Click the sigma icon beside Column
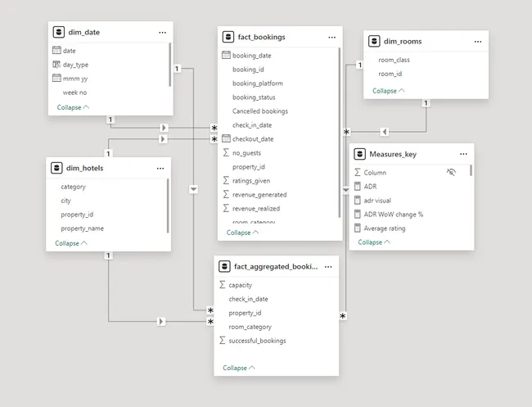The width and height of the screenshot is (532, 407). click(x=358, y=173)
